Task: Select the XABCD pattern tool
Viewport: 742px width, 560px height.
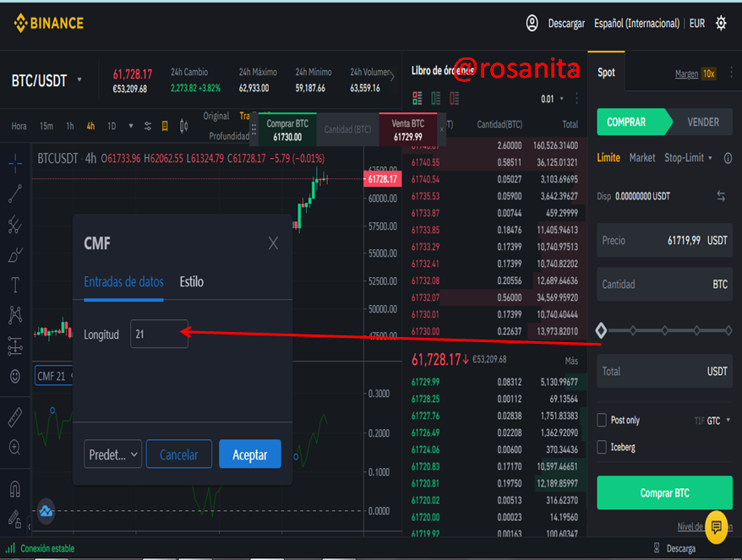Action: [x=15, y=315]
